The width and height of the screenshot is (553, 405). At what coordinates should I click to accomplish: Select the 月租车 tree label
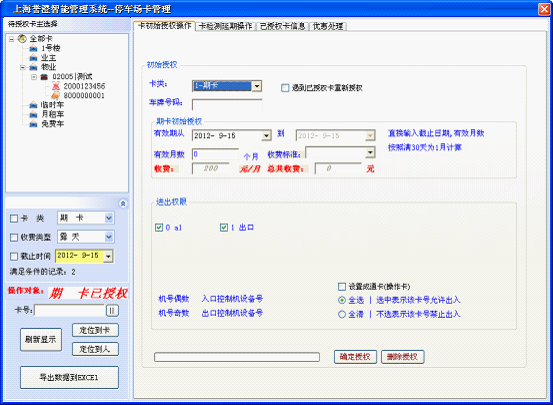52,114
